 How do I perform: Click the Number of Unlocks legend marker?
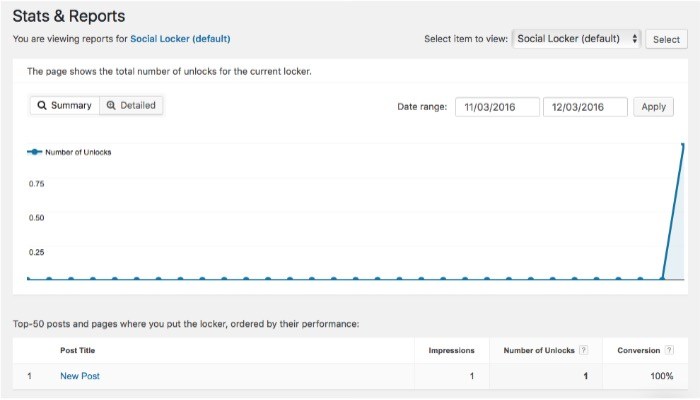click(35, 152)
